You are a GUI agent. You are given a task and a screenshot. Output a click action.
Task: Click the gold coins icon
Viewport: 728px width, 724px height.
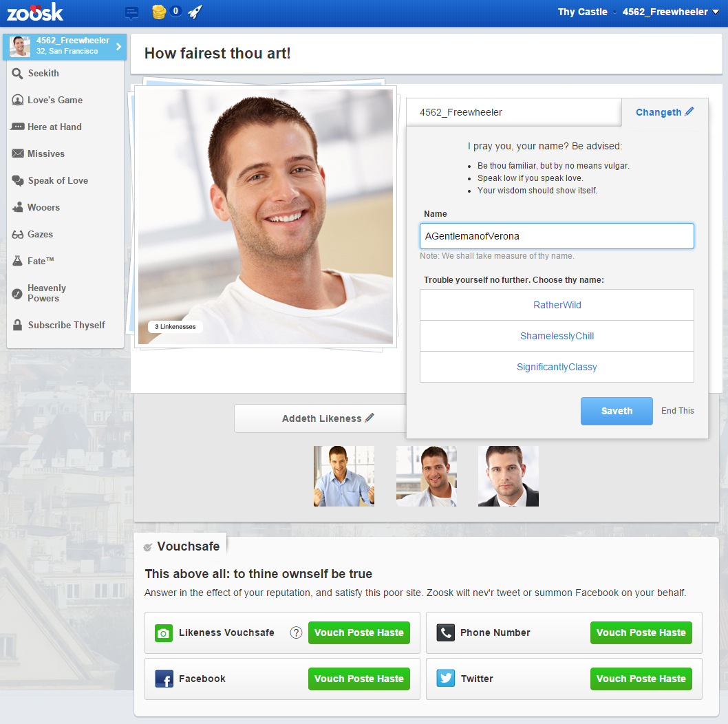(159, 12)
